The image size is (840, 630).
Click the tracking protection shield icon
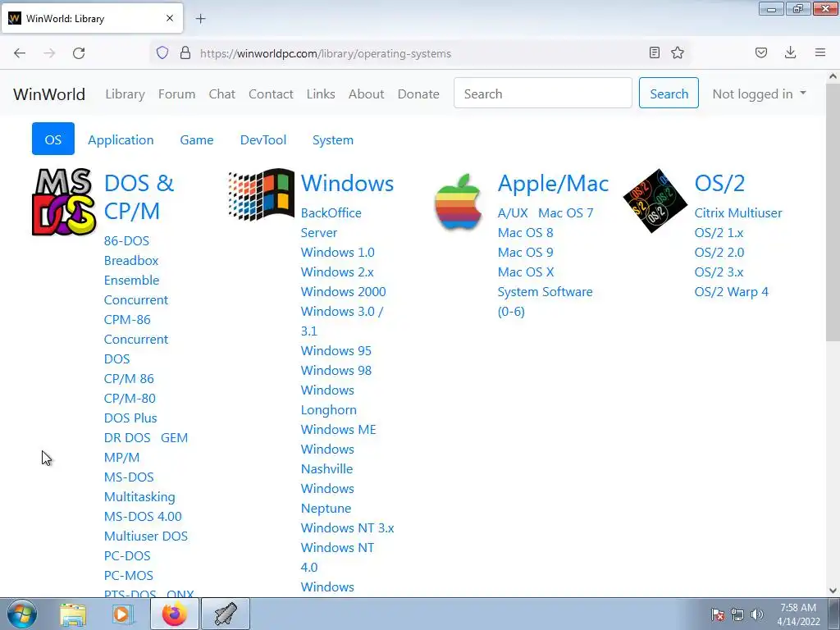[x=162, y=53]
